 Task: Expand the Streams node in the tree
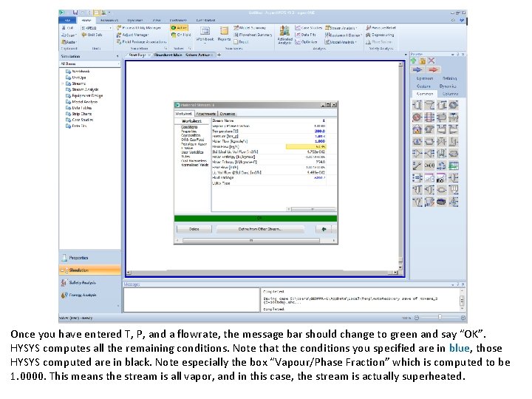point(63,83)
